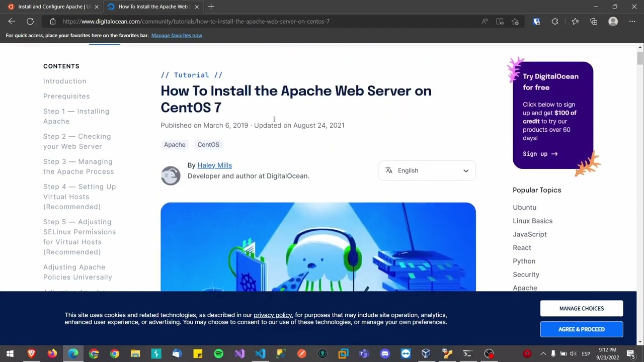Screen dimensions: 644x362
Task: Activate the Read aloud icon
Action: tap(485, 22)
